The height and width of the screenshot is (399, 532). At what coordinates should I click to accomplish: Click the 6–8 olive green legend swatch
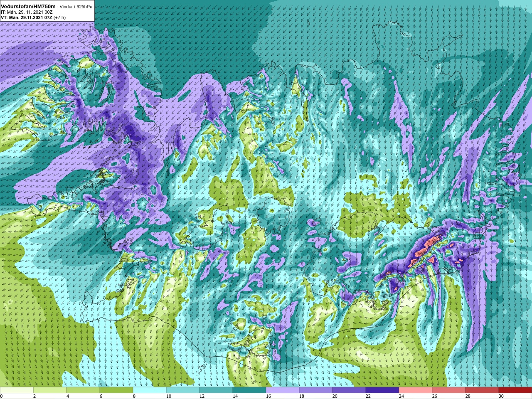tap(116, 390)
